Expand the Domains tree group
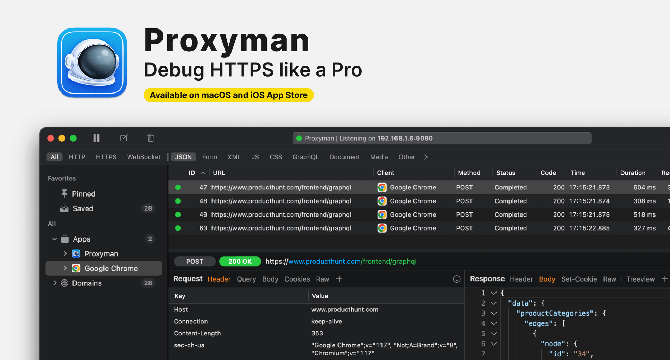This screenshot has height=360, width=670. pos(55,283)
